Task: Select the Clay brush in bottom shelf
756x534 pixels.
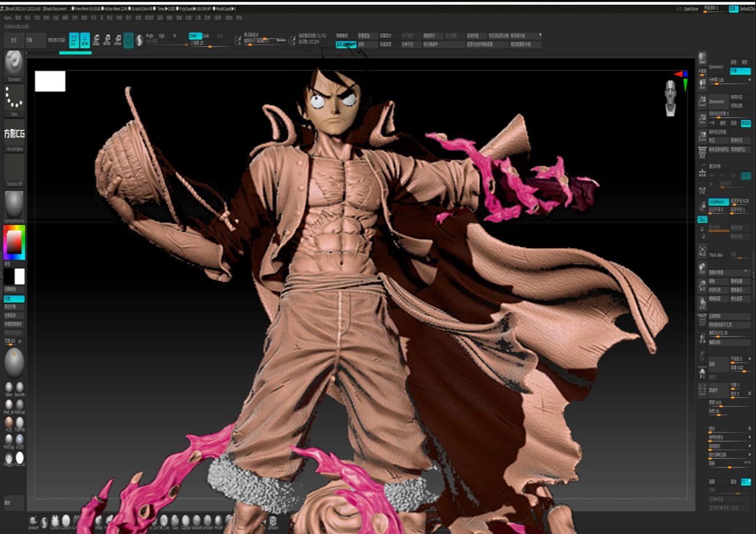Action: (x=175, y=522)
